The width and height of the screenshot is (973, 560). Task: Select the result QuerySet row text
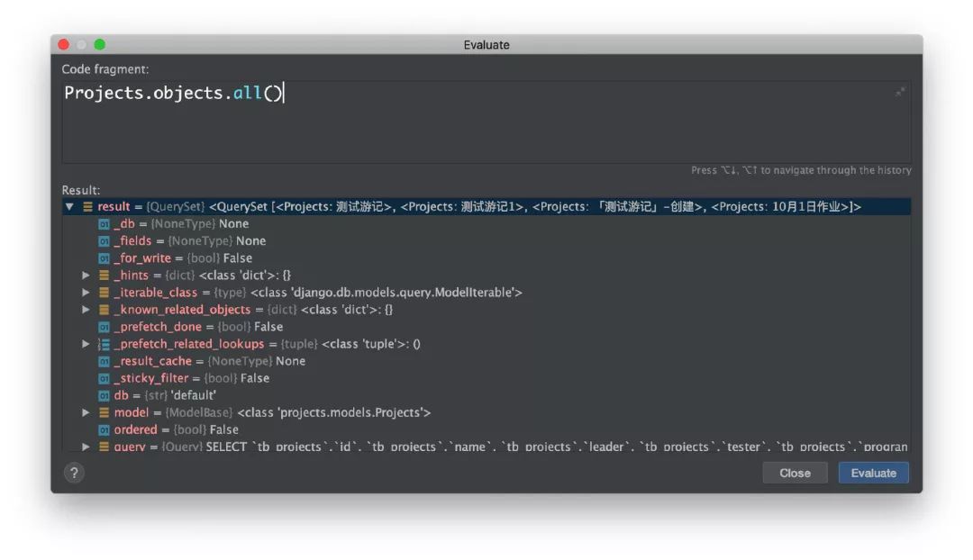point(479,206)
